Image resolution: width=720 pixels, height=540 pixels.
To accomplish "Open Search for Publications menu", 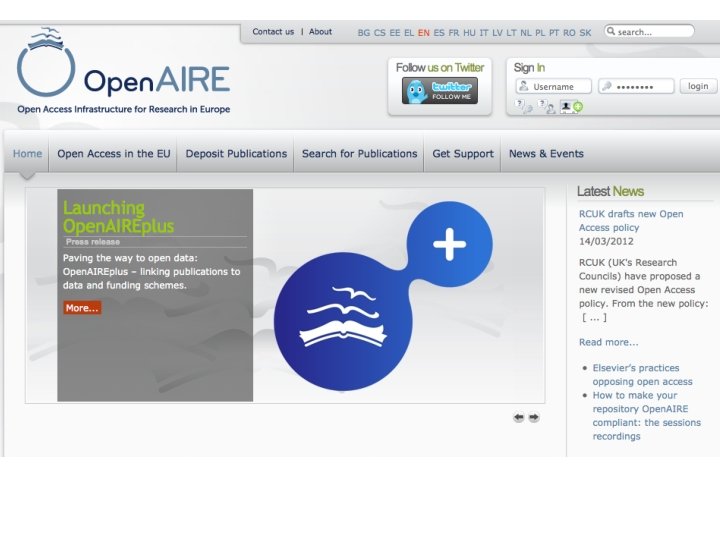I will tap(360, 153).
